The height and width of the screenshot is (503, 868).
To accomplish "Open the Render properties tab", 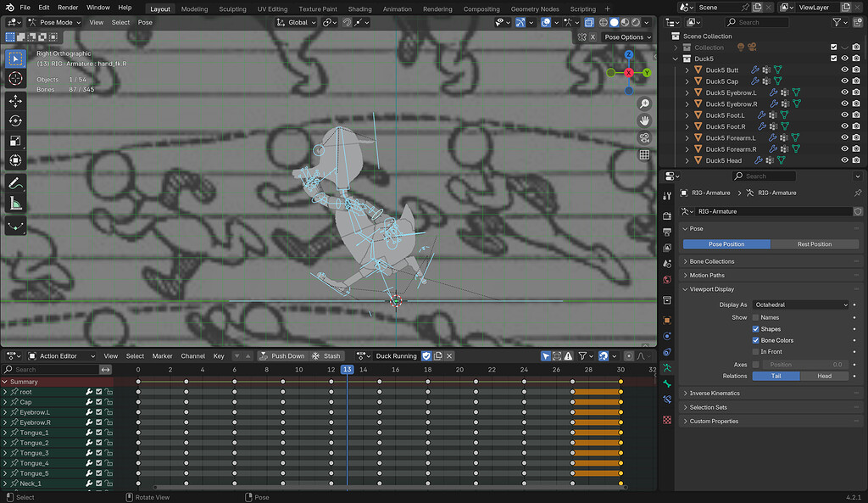I will pos(667,215).
